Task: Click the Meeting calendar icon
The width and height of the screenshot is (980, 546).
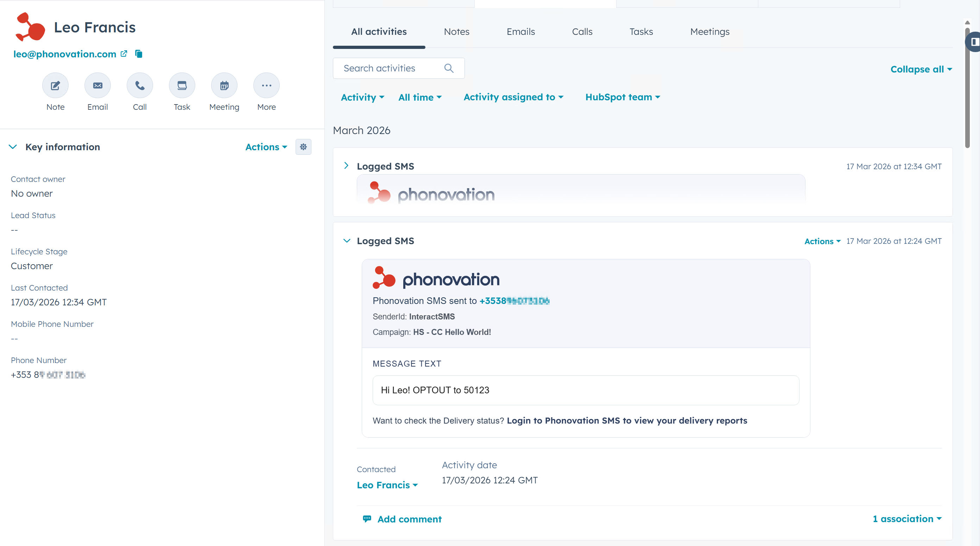Action: pos(224,85)
